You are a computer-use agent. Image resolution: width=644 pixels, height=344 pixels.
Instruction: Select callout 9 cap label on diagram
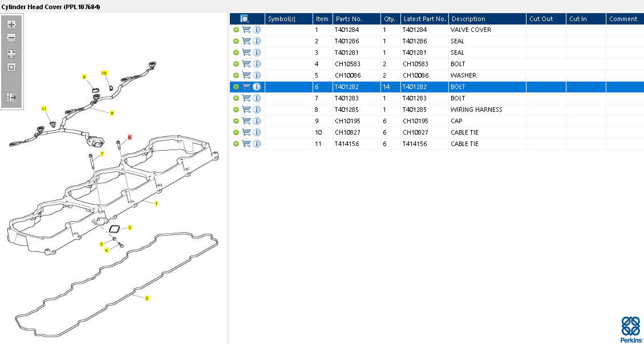coord(84,77)
